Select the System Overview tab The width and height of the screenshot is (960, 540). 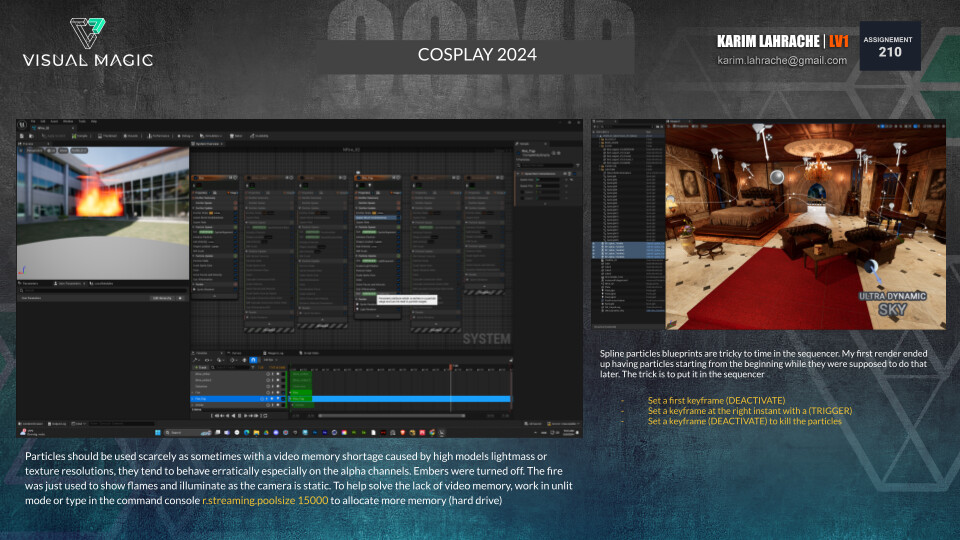coord(207,144)
